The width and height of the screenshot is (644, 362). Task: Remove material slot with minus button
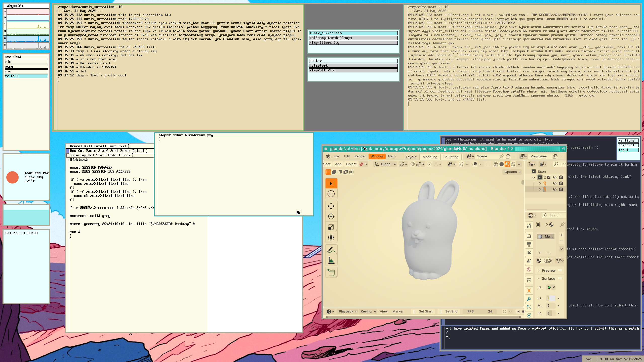561,241
